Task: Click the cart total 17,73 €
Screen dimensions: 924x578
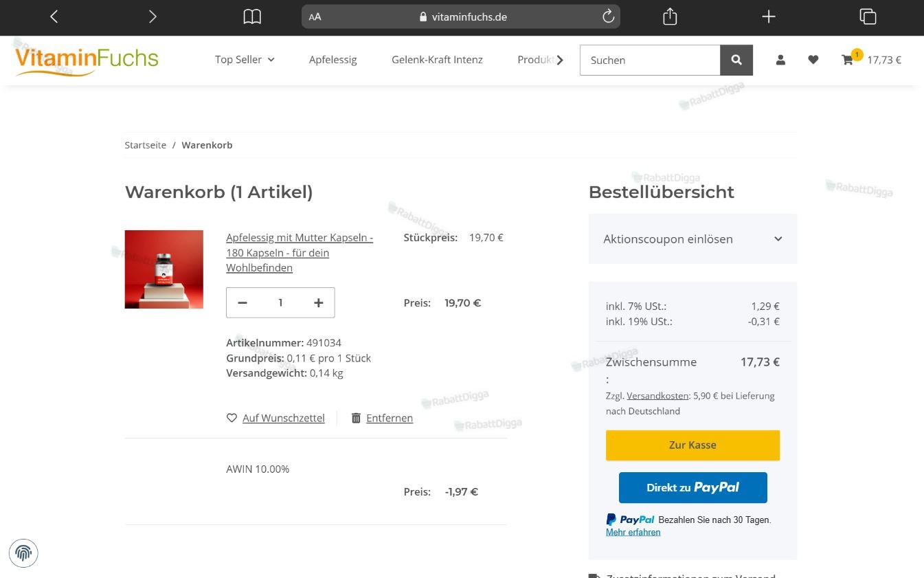Action: (x=884, y=60)
